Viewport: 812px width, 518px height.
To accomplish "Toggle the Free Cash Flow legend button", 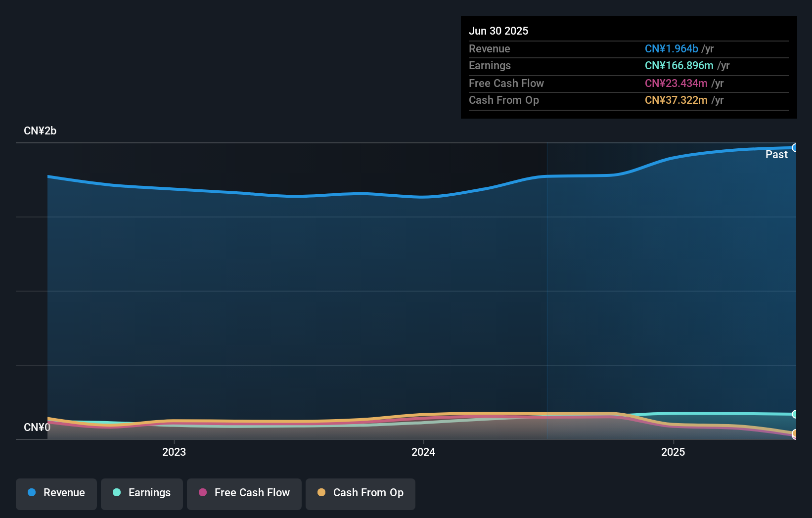I will (x=244, y=494).
